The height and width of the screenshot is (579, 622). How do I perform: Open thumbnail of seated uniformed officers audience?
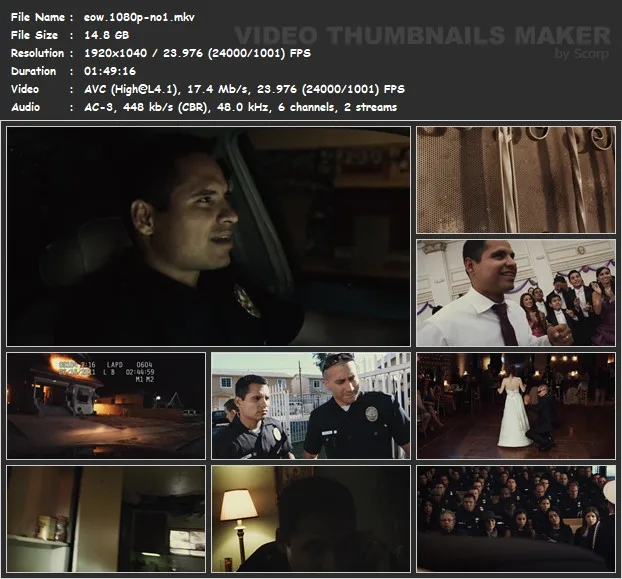(515, 518)
